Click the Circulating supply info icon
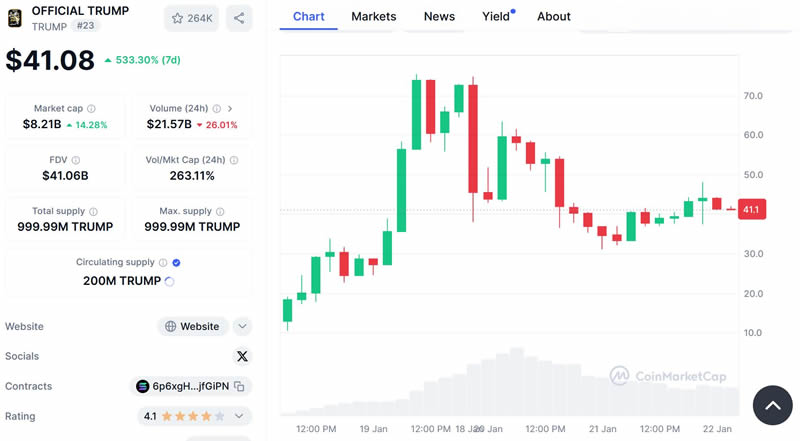The width and height of the screenshot is (800, 441). click(165, 263)
